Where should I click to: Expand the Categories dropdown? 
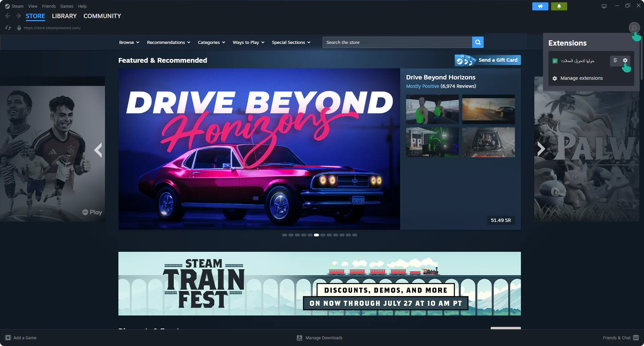tap(212, 42)
